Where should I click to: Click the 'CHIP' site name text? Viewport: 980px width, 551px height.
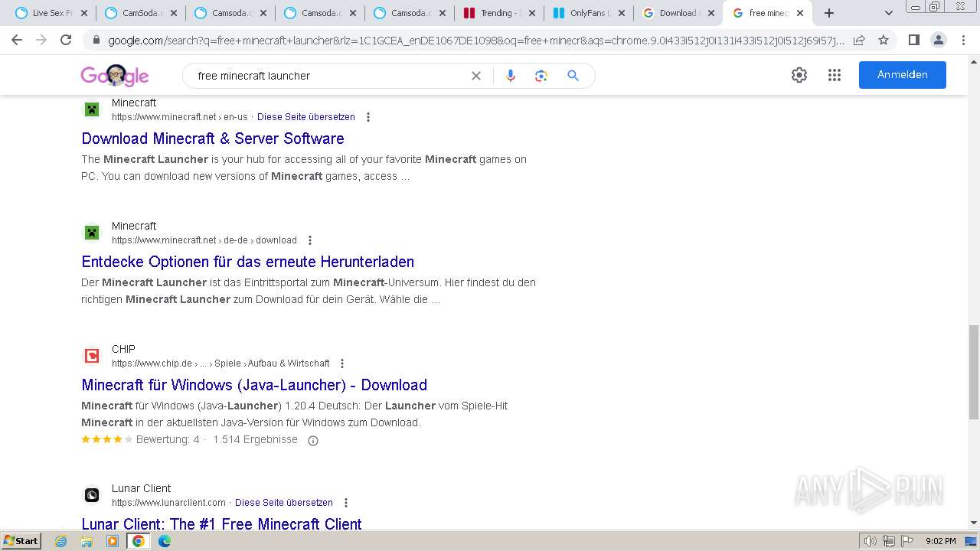click(x=123, y=349)
